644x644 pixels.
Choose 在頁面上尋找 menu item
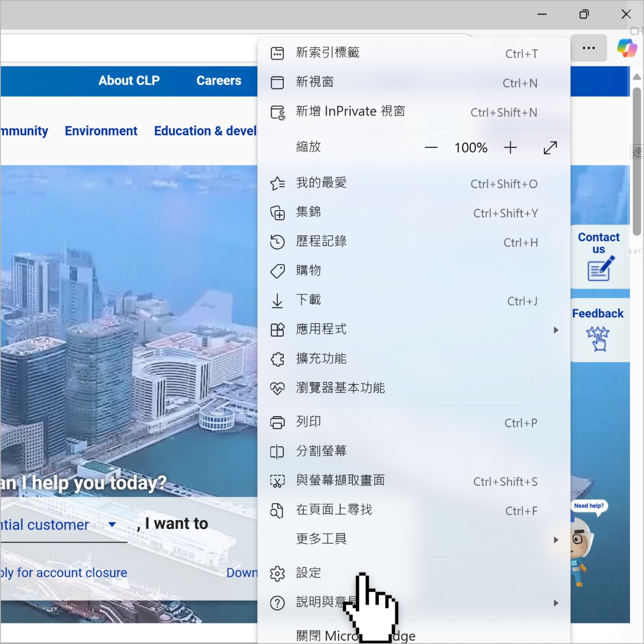click(414, 510)
